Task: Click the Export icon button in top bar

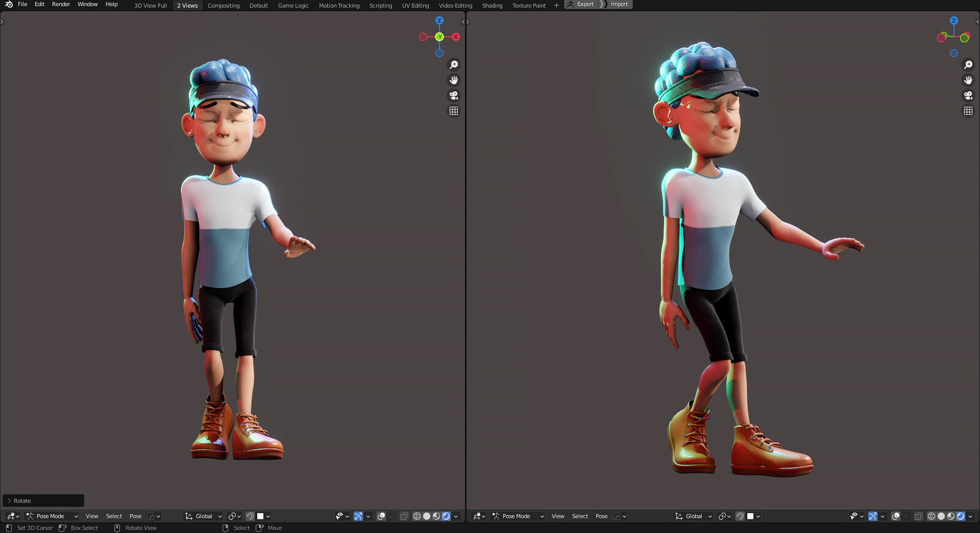Action: (x=580, y=4)
